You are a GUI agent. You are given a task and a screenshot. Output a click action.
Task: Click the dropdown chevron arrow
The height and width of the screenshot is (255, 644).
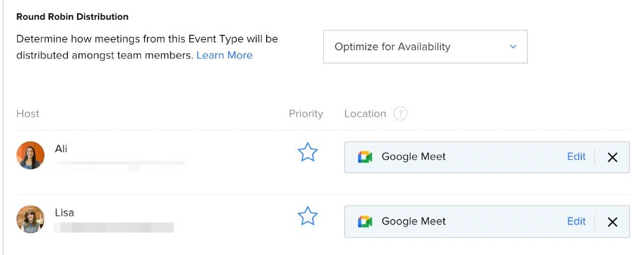[513, 47]
